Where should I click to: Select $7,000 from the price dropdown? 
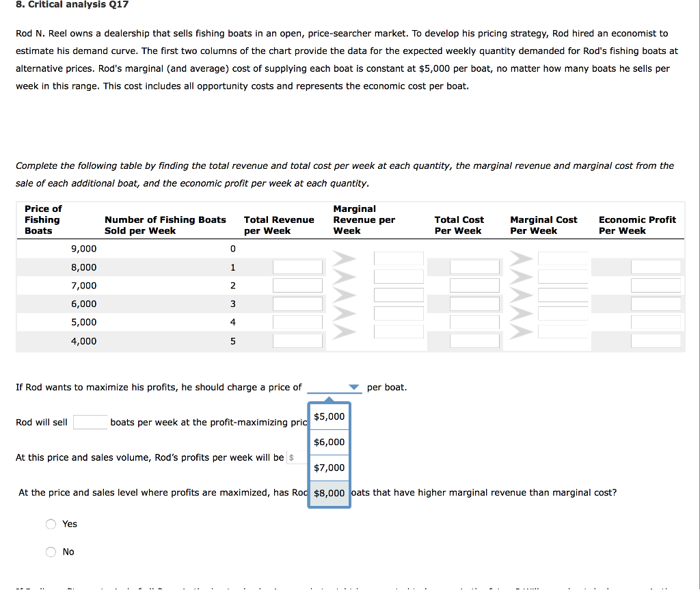pyautogui.click(x=329, y=468)
